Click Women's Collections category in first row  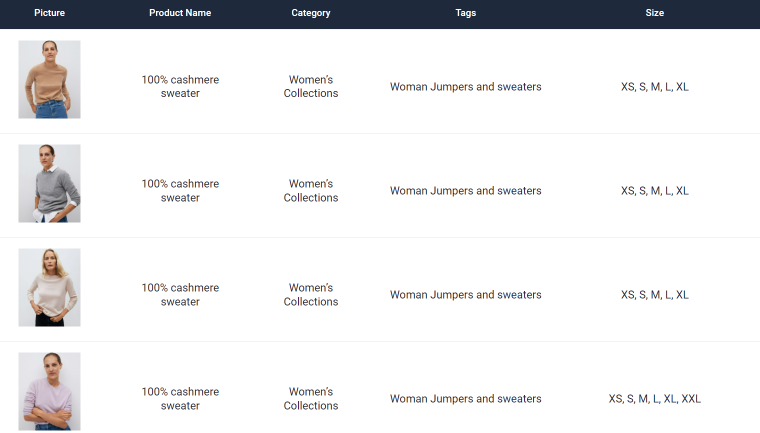click(x=311, y=86)
